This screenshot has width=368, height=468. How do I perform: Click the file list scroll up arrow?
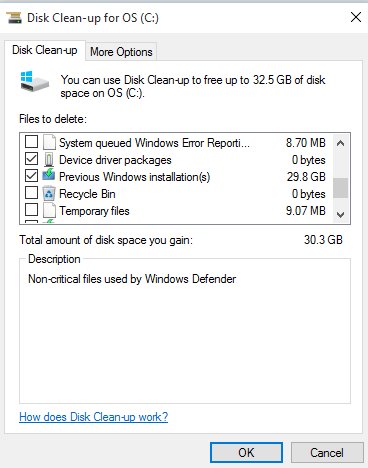pyautogui.click(x=340, y=144)
